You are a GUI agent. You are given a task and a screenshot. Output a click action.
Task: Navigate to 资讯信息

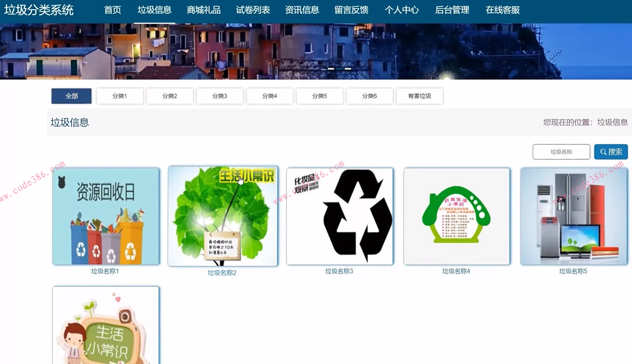click(x=302, y=10)
